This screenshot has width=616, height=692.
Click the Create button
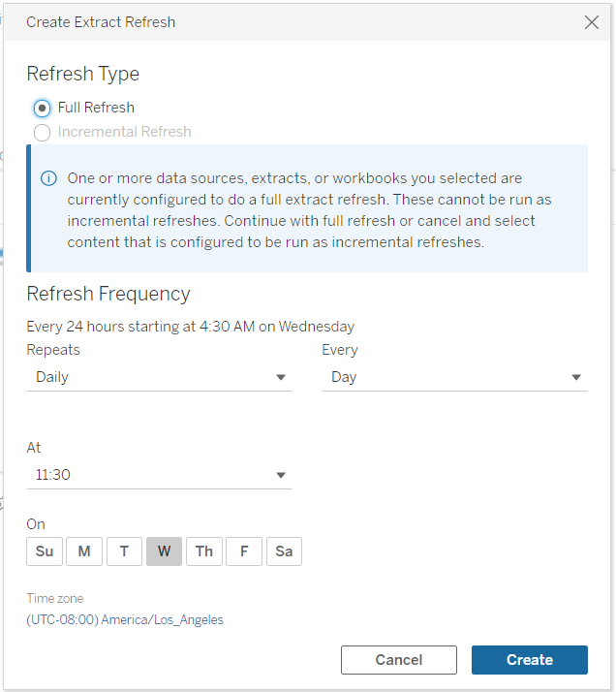click(x=529, y=660)
